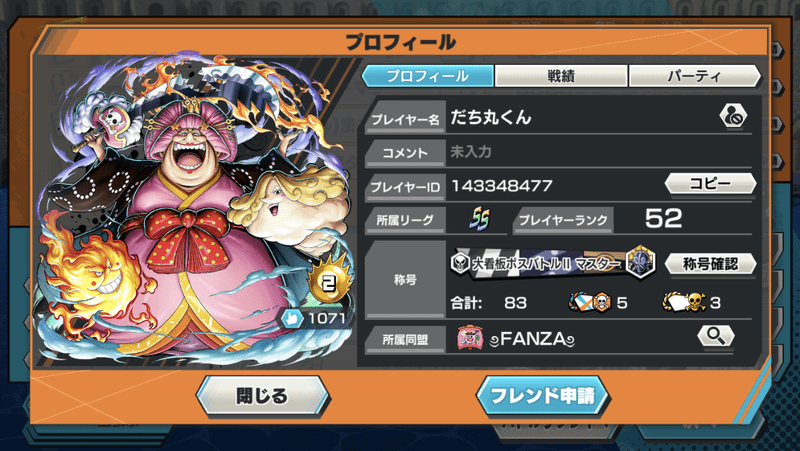
Task: Tap the hexagon badge at end of title banner
Action: click(641, 262)
